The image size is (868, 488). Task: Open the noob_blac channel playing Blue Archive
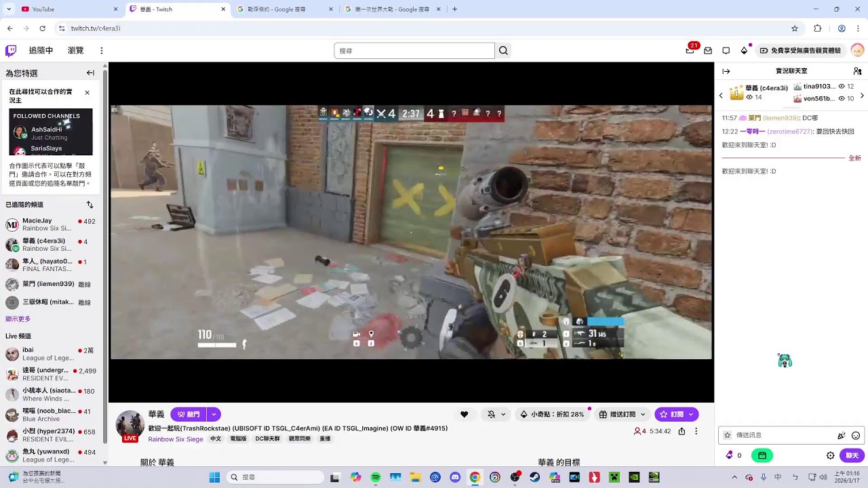[52, 415]
